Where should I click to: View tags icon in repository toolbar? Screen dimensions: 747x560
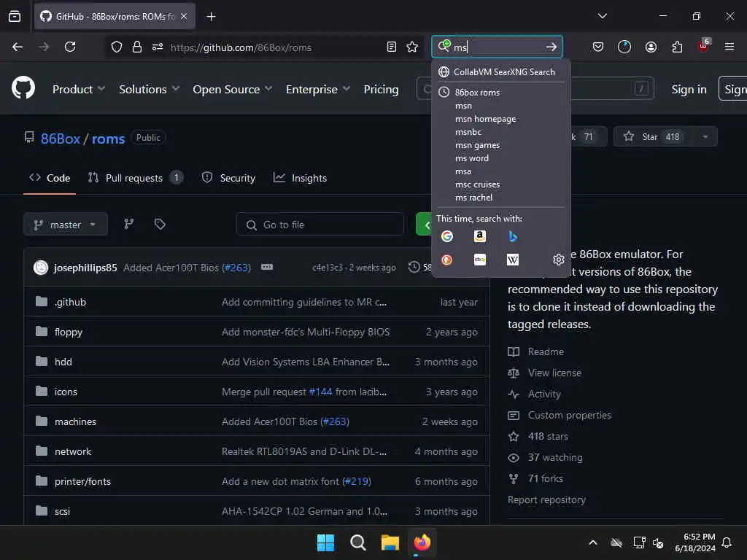click(160, 224)
